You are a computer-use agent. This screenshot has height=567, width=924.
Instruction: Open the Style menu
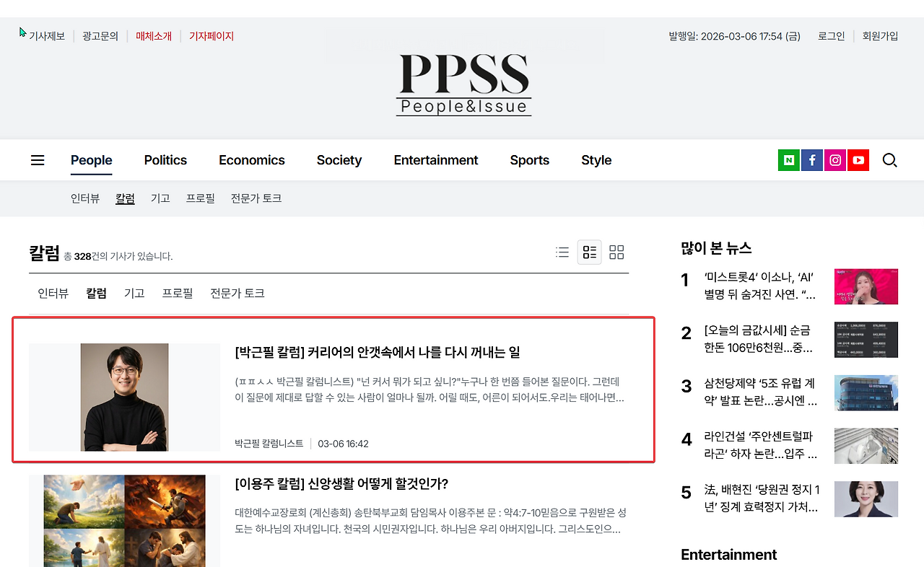[596, 160]
